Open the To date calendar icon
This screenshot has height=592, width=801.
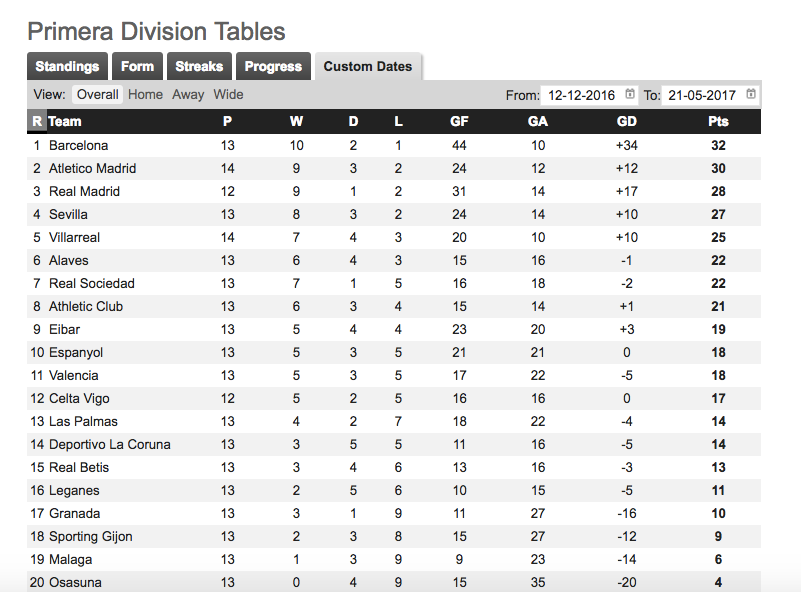[750, 94]
